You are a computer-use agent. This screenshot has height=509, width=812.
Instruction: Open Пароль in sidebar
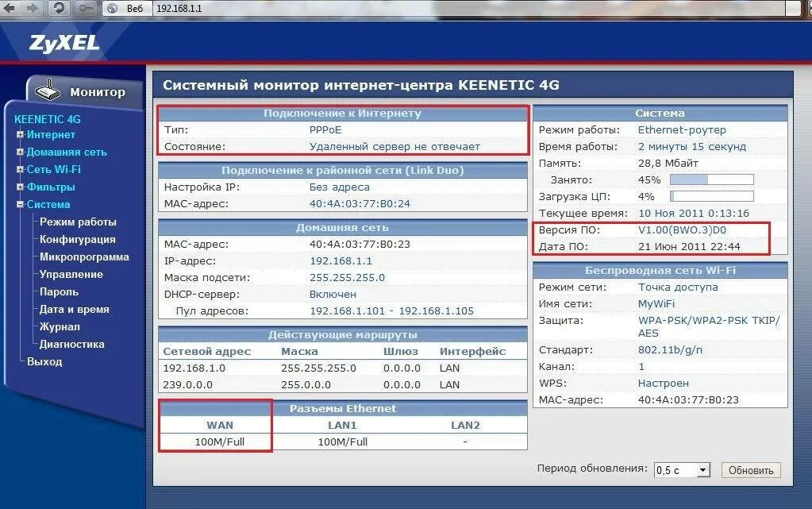[59, 291]
